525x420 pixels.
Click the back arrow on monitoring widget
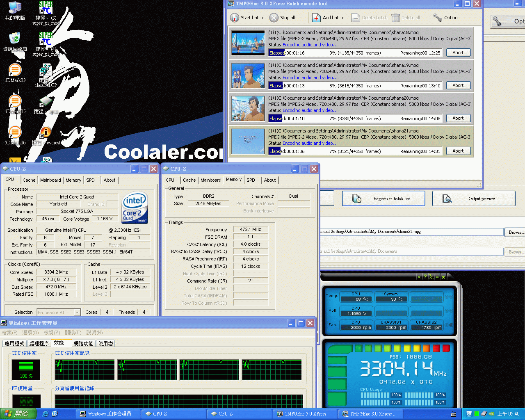419,277
